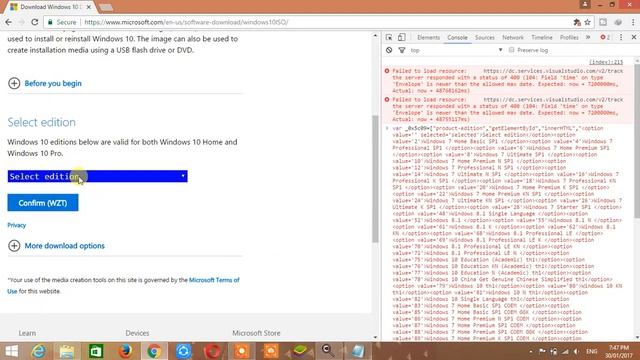Toggle the Preserve log checkbox

pos(511,50)
